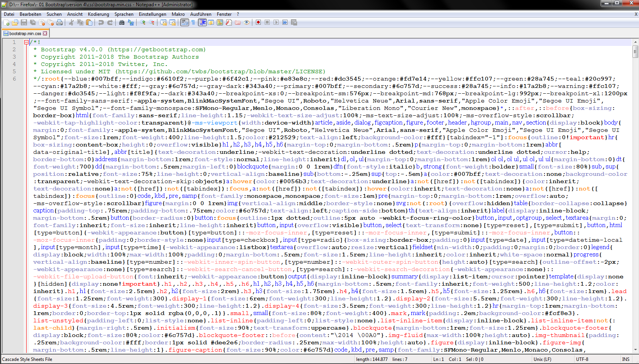Click the Undo arrow icon
This screenshot has width=639, height=364.
click(x=101, y=23)
